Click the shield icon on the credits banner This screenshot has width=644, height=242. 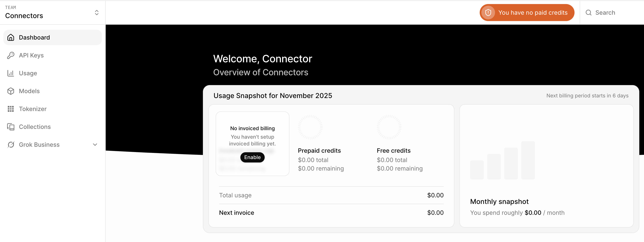[488, 12]
